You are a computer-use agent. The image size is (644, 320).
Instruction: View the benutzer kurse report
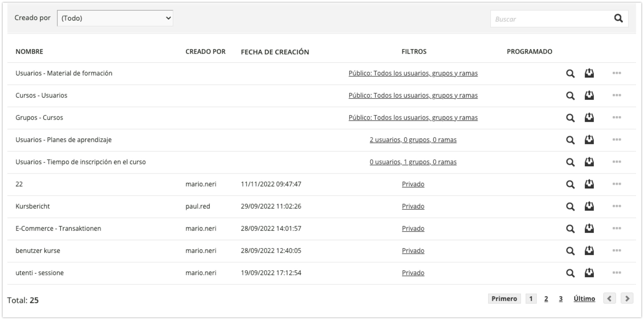(x=570, y=251)
